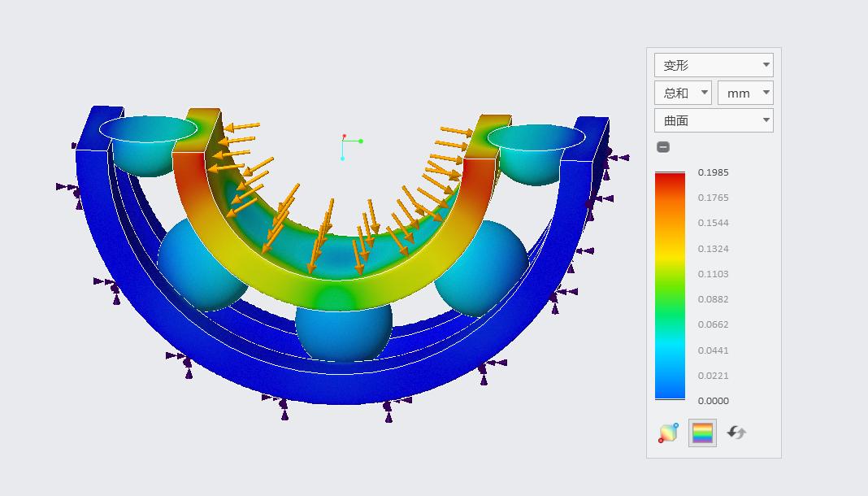Click the legend value 0.1103
Screen dimensions: 868x496
pos(713,274)
